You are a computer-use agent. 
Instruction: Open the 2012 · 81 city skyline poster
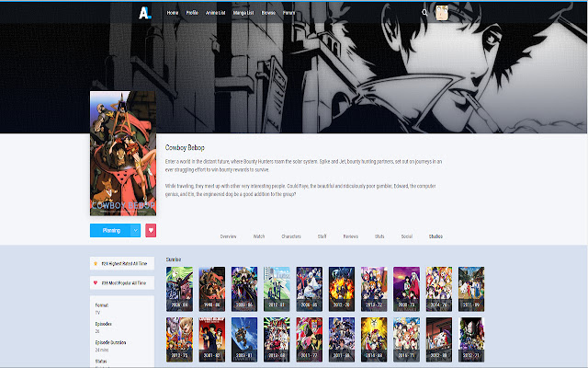click(x=277, y=289)
